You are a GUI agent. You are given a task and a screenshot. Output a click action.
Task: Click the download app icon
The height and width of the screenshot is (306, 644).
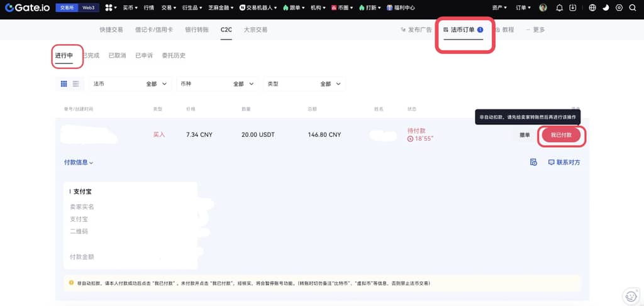tap(572, 8)
